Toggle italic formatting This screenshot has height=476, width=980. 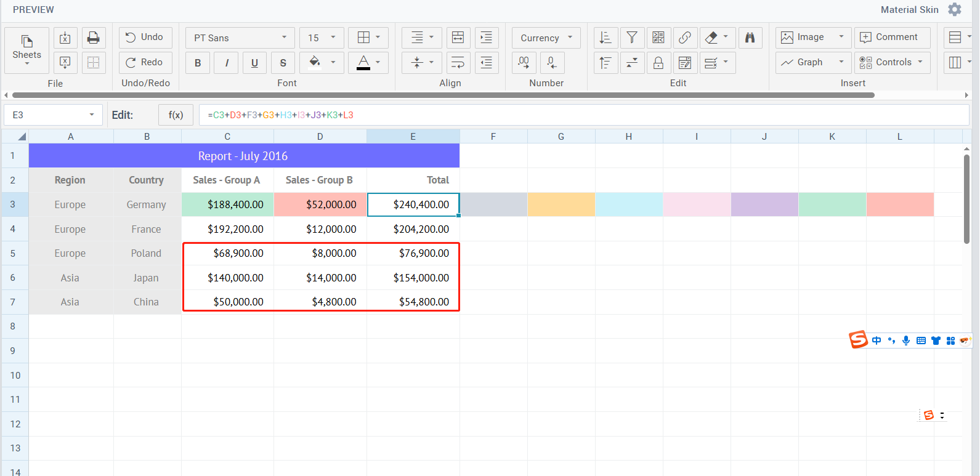tap(227, 63)
